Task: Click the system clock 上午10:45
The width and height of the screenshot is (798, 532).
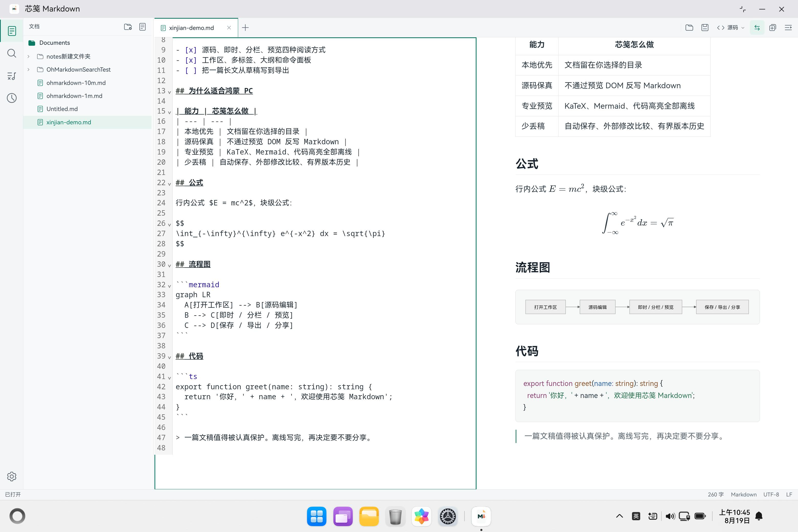Action: (x=734, y=512)
